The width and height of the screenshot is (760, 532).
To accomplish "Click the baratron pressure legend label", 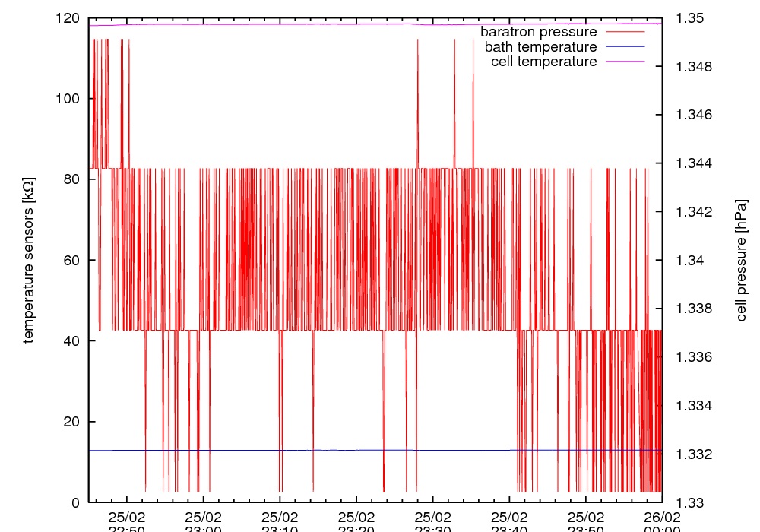I will [x=538, y=33].
